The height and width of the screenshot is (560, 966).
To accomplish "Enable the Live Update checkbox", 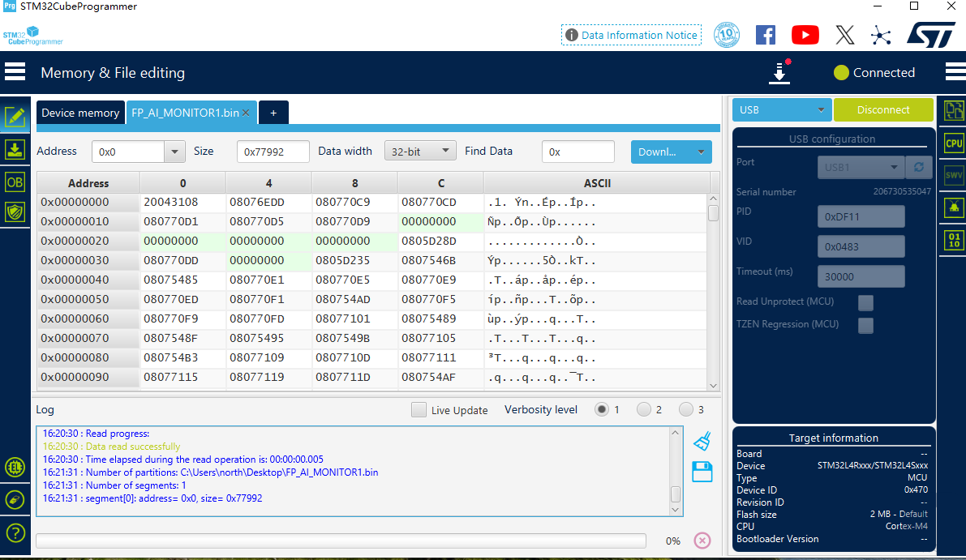I will point(419,410).
